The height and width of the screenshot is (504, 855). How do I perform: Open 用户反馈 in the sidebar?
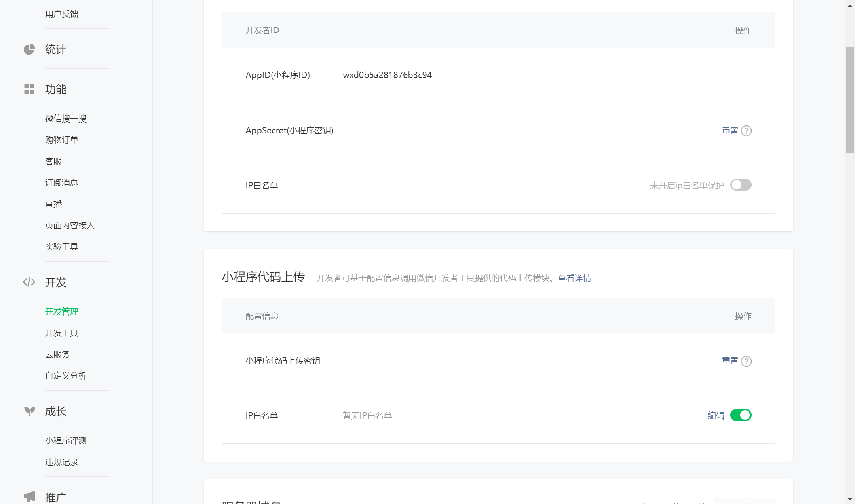pos(62,14)
